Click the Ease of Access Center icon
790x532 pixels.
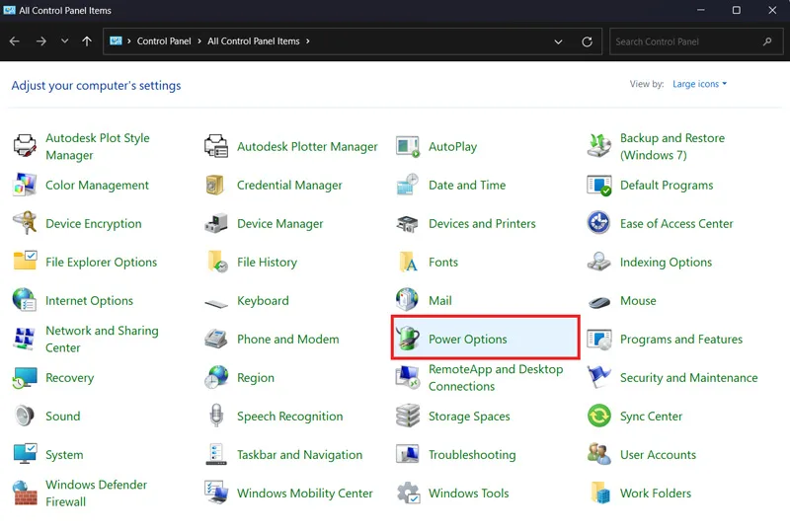pyautogui.click(x=599, y=223)
